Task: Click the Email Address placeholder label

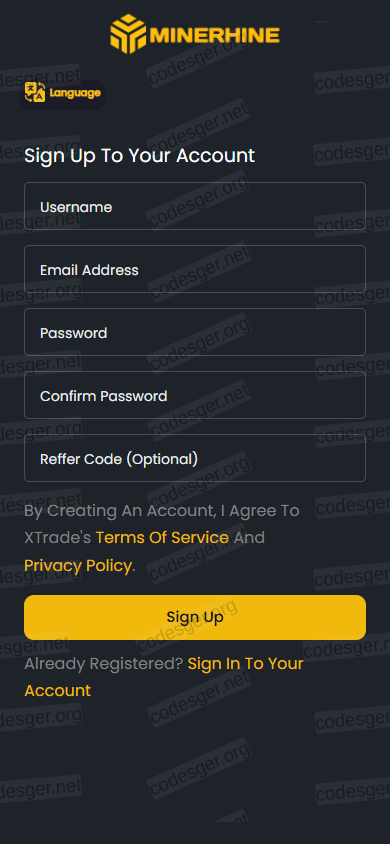Action: point(89,270)
